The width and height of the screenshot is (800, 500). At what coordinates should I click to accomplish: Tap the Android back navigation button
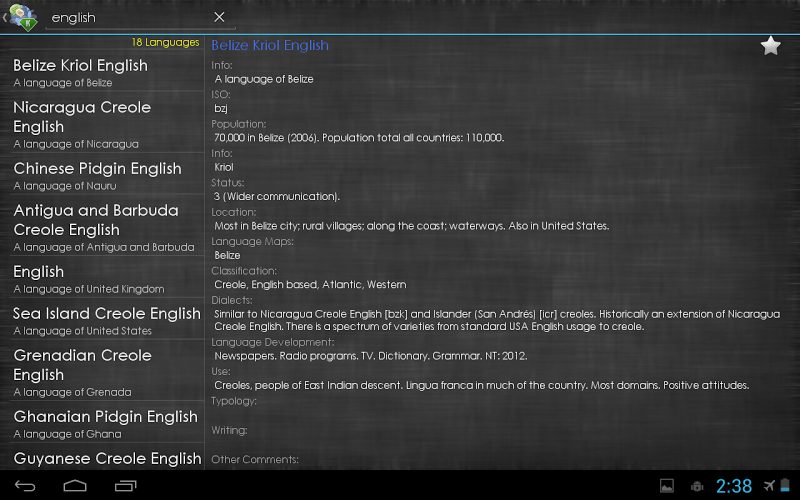coord(24,486)
